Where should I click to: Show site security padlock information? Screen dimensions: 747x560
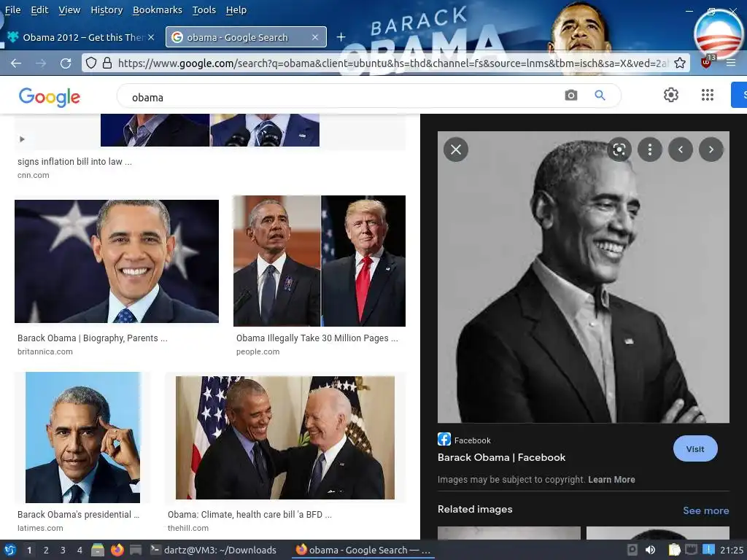pos(107,63)
